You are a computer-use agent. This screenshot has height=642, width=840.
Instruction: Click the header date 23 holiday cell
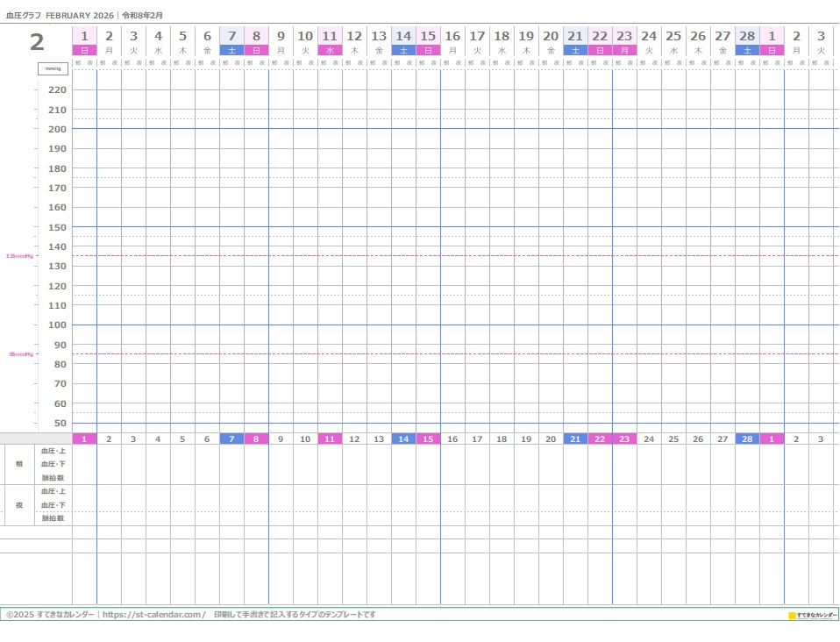pyautogui.click(x=624, y=36)
